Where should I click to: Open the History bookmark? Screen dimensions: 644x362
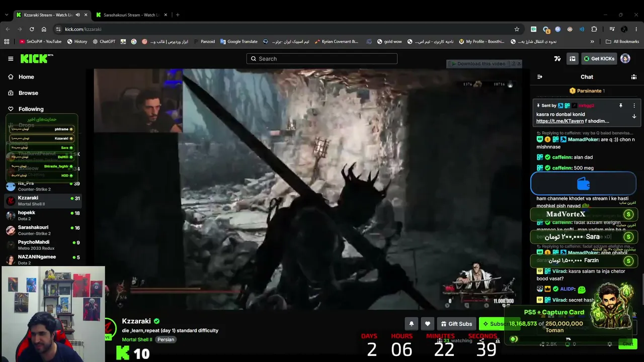point(77,42)
